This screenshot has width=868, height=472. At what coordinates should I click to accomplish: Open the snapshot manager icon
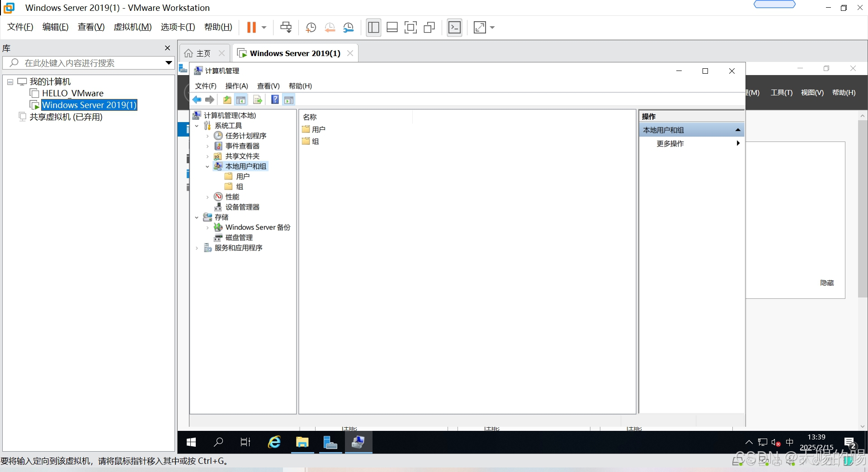349,28
